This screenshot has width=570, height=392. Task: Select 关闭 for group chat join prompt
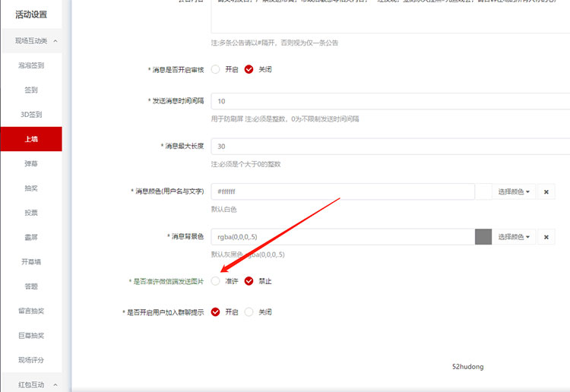[249, 312]
